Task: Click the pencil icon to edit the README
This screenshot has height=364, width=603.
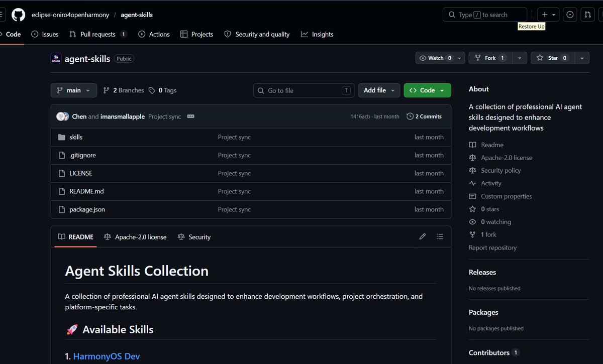Action: coord(423,236)
